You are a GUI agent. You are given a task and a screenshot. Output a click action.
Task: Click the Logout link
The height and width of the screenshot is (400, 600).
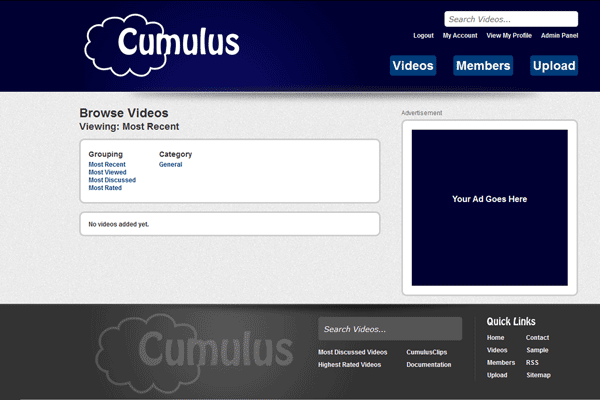point(423,36)
